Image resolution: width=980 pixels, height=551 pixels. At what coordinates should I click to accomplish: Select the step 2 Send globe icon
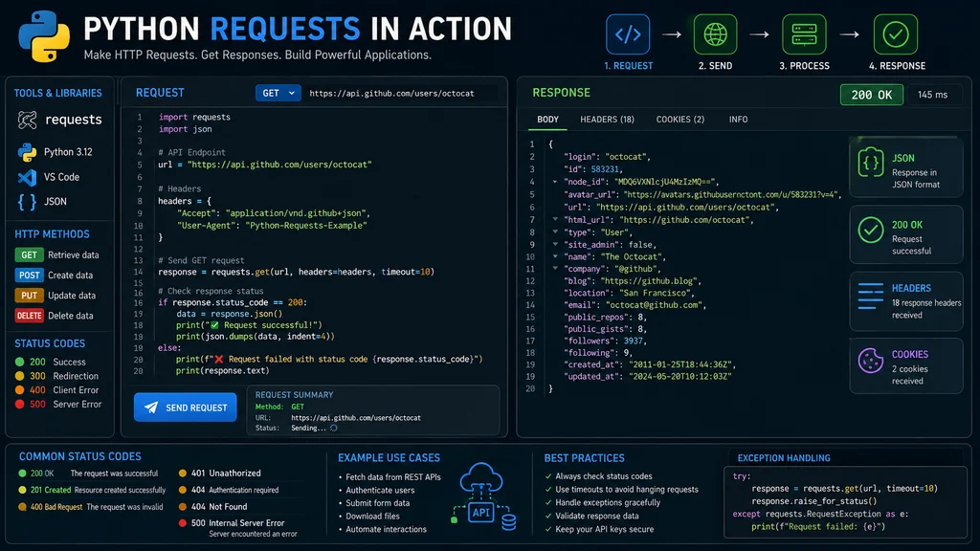[x=715, y=34]
